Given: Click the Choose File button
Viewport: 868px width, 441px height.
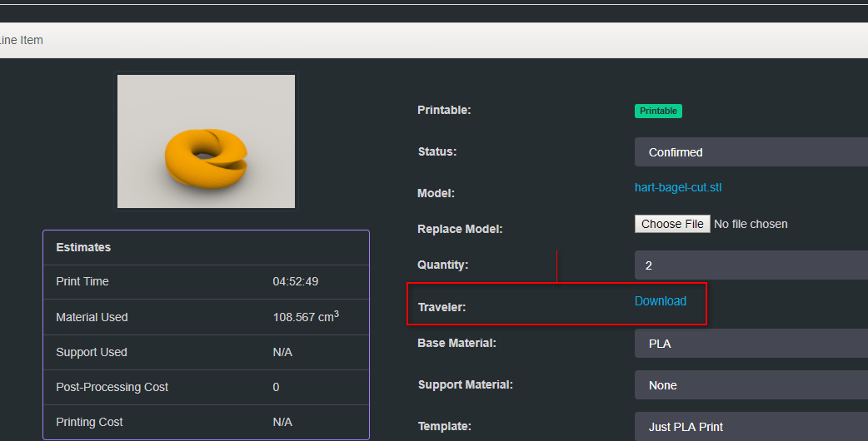Looking at the screenshot, I should coord(672,224).
